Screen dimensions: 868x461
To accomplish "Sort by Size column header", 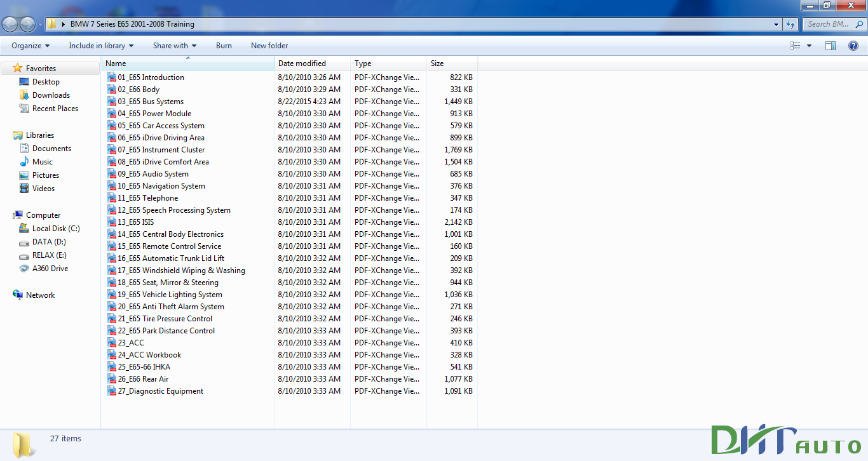I will (x=452, y=63).
